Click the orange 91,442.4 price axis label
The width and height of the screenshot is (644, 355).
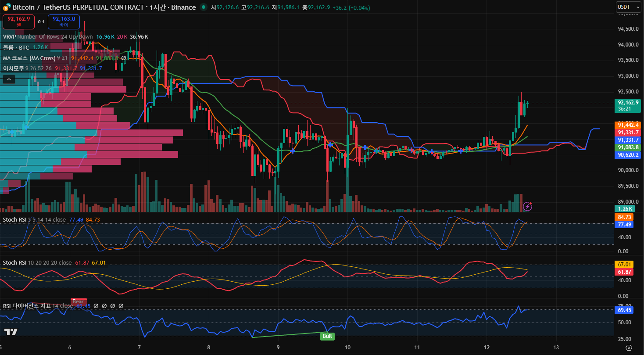click(628, 125)
